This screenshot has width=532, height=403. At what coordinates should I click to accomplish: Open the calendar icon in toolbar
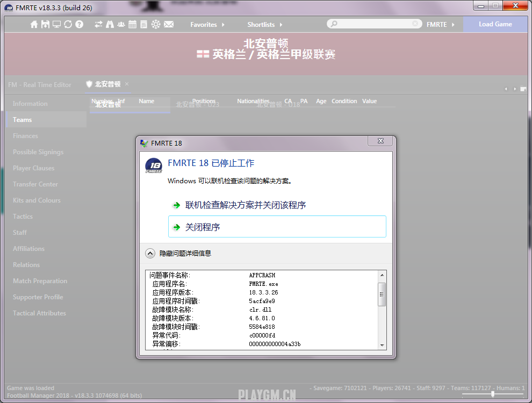click(x=133, y=24)
